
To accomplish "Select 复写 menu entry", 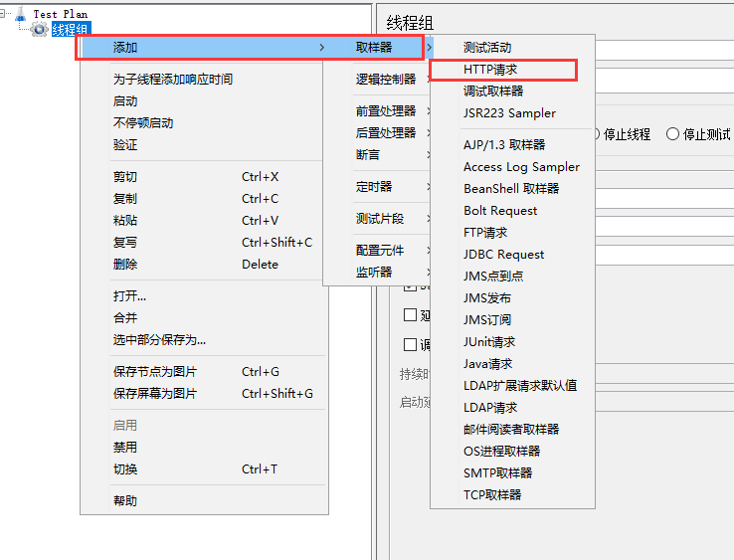I will tap(203, 243).
